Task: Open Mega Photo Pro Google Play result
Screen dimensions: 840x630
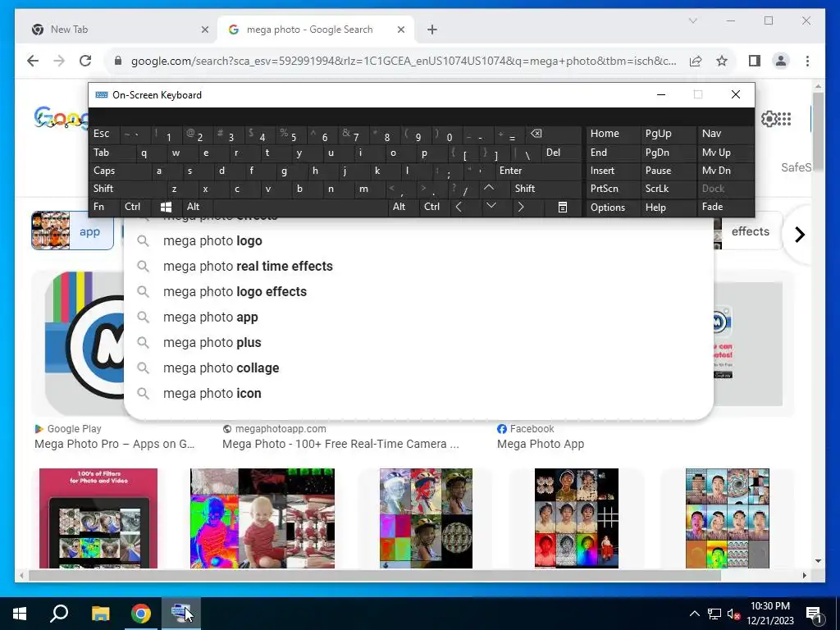Action: (x=114, y=436)
